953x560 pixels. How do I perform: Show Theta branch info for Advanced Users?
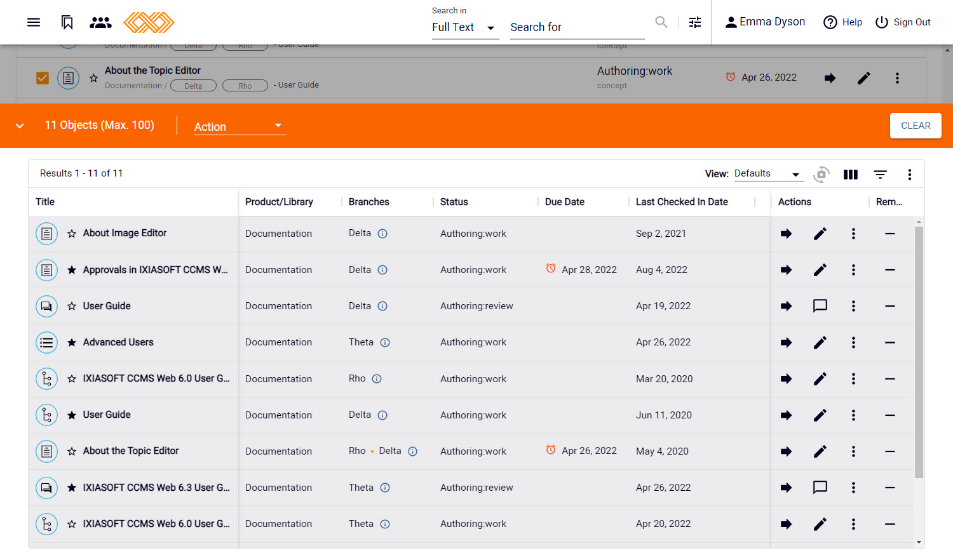385,342
